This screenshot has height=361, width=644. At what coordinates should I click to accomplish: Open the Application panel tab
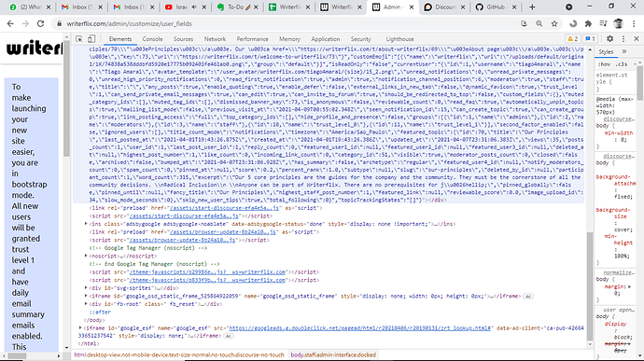326,39
